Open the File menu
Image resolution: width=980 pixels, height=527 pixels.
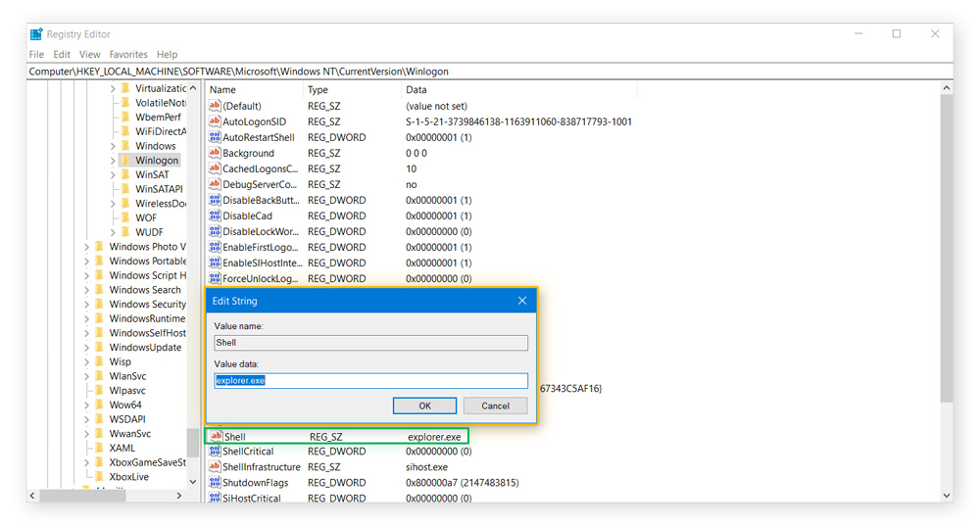pos(36,55)
